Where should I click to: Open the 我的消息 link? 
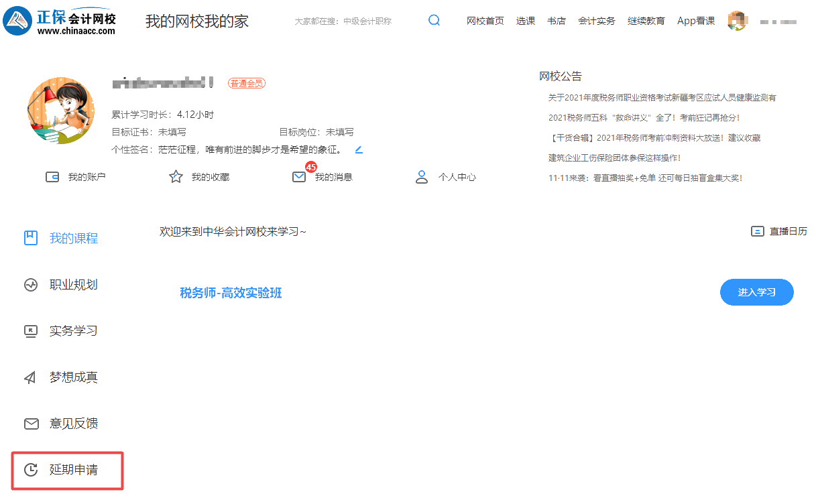tap(334, 177)
